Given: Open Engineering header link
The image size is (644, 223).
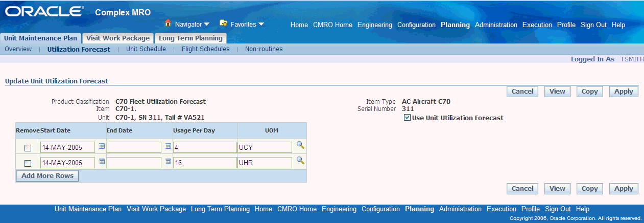Looking at the screenshot, I should click(375, 25).
